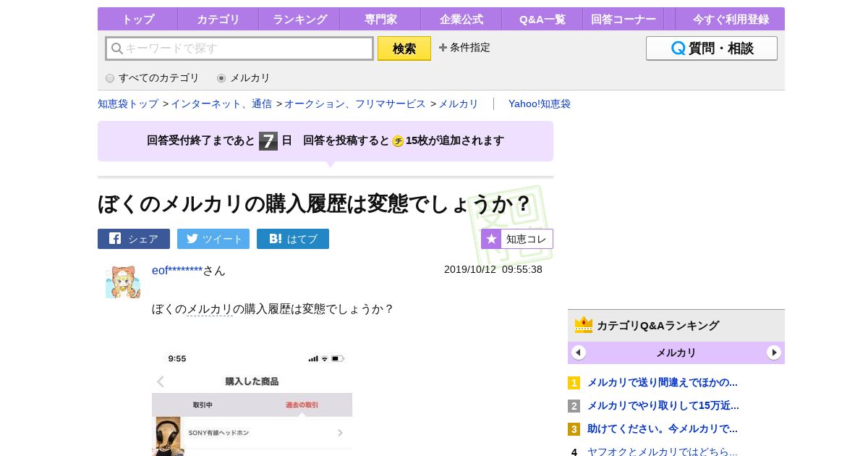868x456 pixels.
Task: Open the attached purchase history screenshot
Action: pos(252,402)
